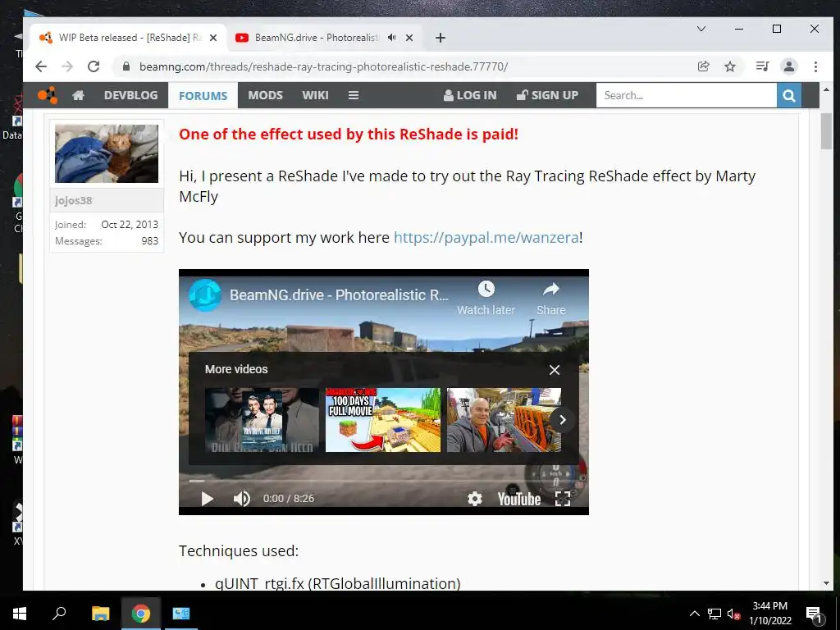Open File Explorer from taskbar
Viewport: 840px width, 630px height.
tap(100, 614)
